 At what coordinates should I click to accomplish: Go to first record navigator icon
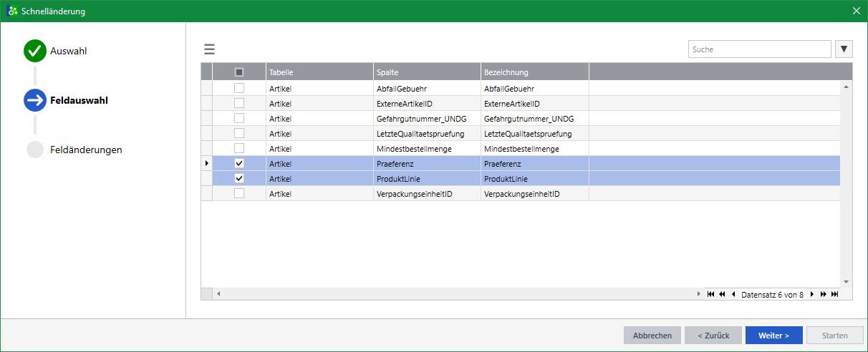[710, 294]
